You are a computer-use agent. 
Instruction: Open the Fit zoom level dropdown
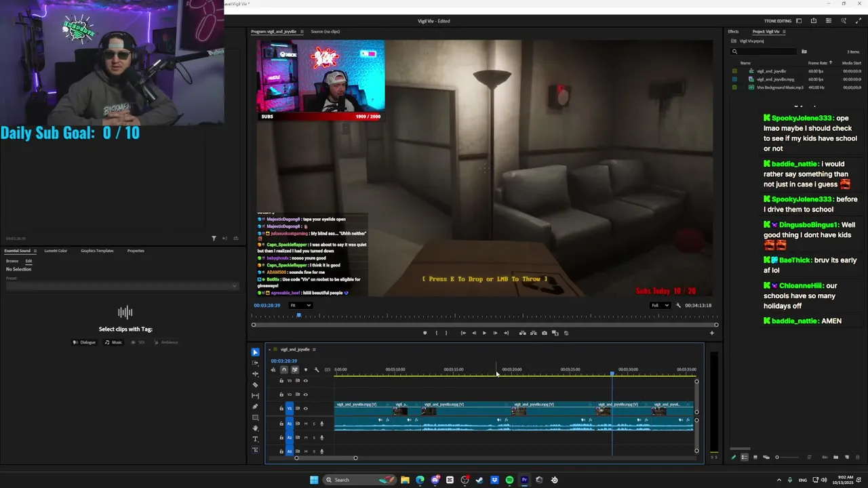(300, 305)
